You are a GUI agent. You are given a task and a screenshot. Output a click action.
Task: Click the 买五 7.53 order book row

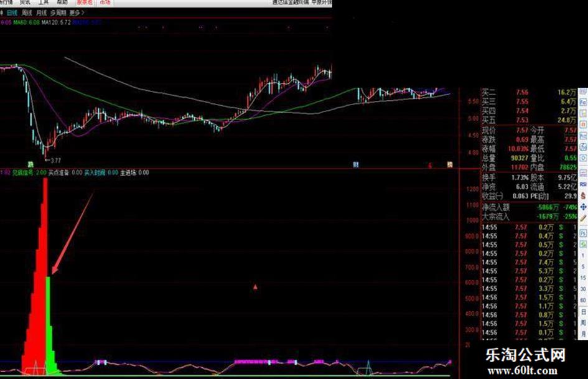(x=529, y=120)
